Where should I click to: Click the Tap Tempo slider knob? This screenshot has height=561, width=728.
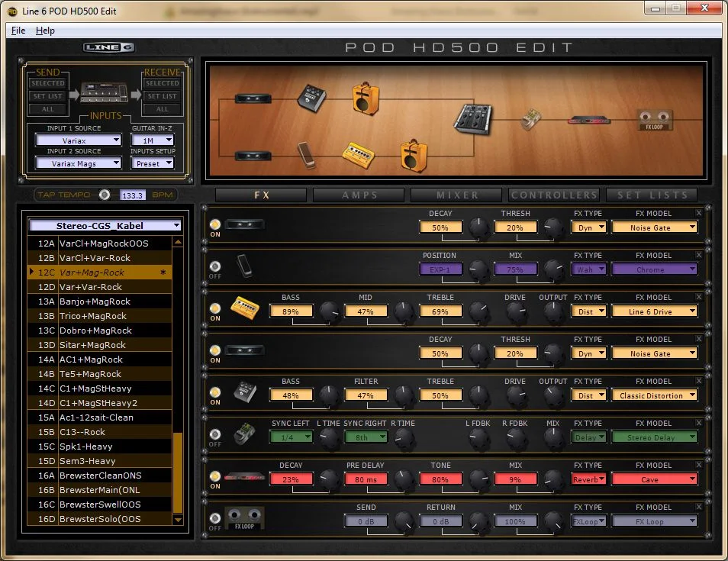click(105, 195)
